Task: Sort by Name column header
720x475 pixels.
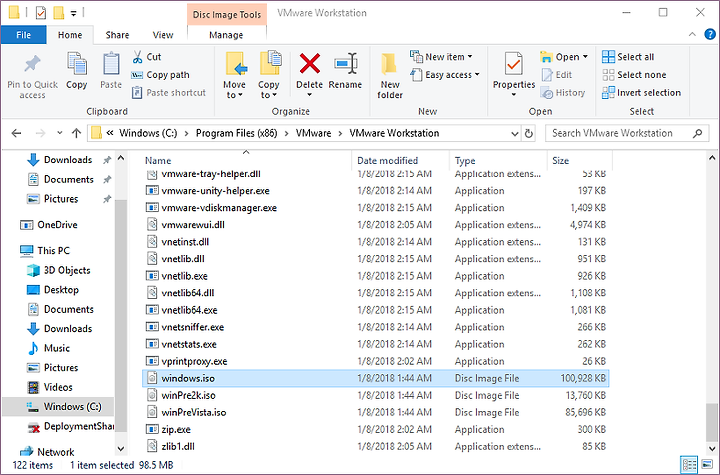Action: point(158,161)
